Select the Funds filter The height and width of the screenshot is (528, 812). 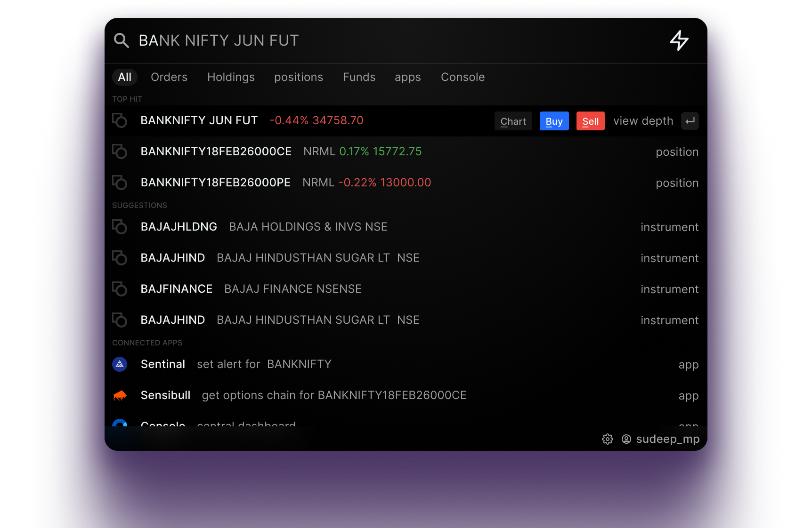pos(359,77)
